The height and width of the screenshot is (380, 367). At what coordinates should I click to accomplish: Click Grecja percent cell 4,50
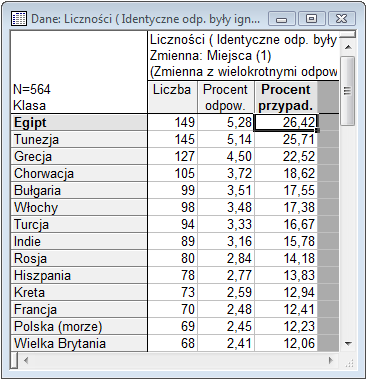click(x=226, y=157)
